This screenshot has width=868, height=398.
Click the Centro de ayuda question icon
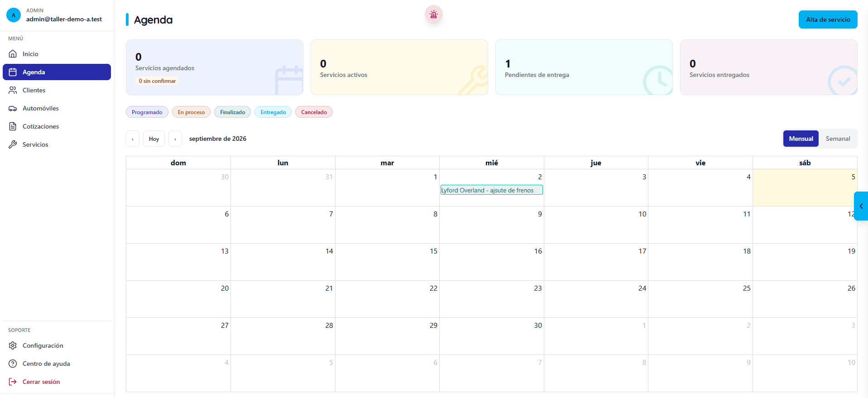click(x=13, y=364)
